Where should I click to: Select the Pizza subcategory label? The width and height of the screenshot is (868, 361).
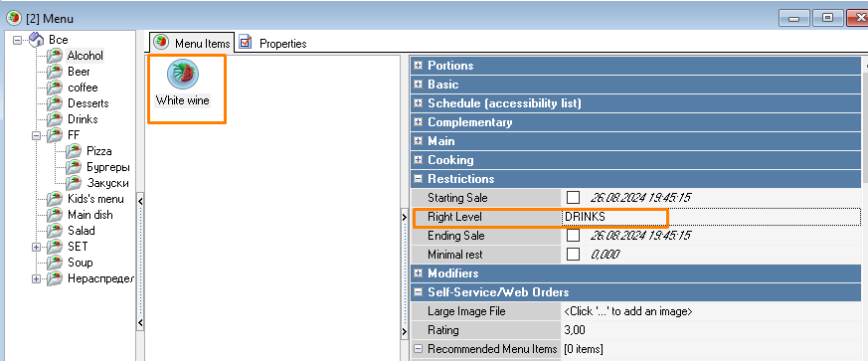coord(99,151)
